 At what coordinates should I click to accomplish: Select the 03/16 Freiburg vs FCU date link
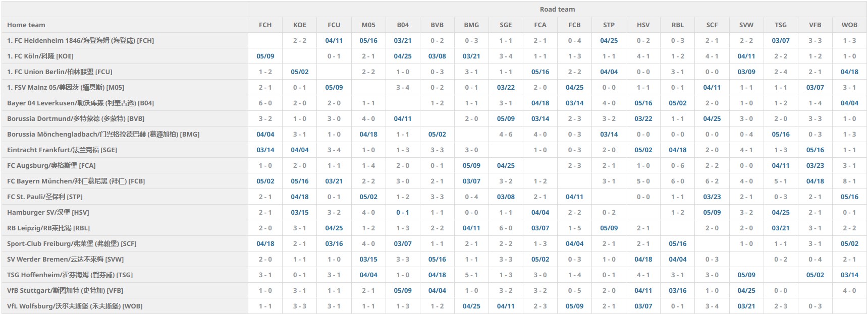click(x=334, y=243)
